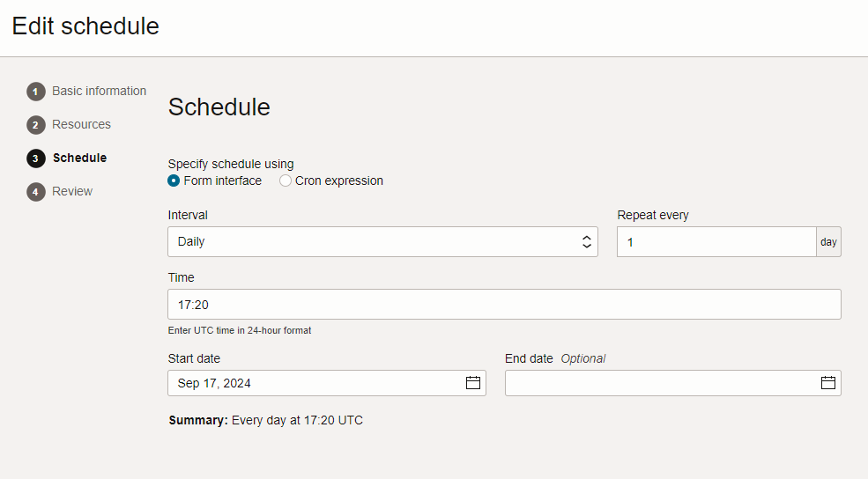The width and height of the screenshot is (868, 479).
Task: Select the Schedule step label
Action: click(x=79, y=158)
